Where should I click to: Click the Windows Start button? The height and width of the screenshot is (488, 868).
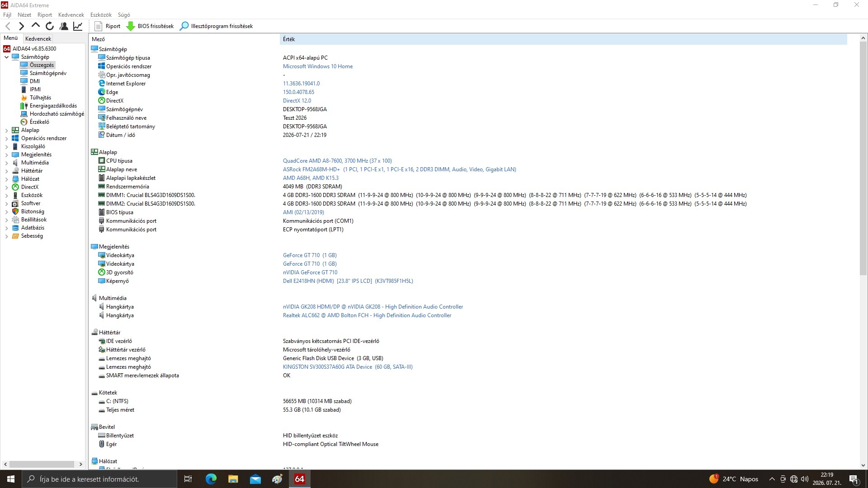click(11, 479)
